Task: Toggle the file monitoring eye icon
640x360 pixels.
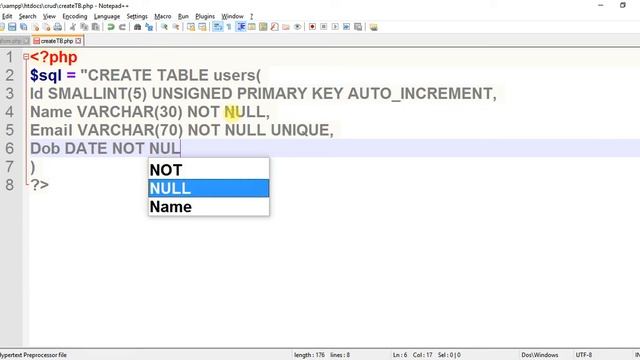Action: coord(298,27)
